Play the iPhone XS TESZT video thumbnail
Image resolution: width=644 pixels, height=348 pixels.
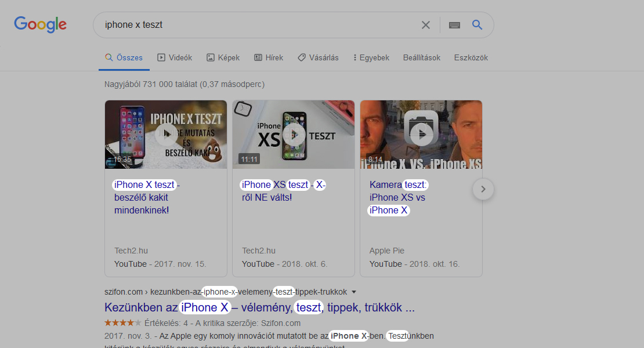click(x=293, y=134)
